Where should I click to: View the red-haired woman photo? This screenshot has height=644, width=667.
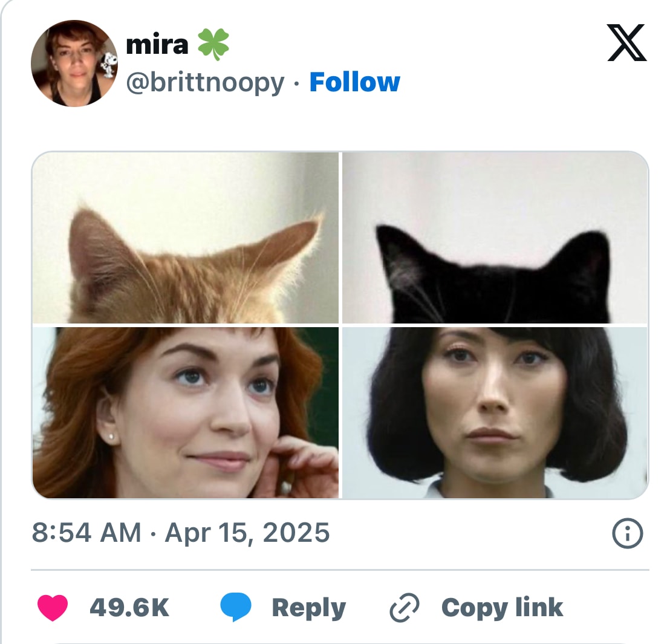[x=186, y=412]
